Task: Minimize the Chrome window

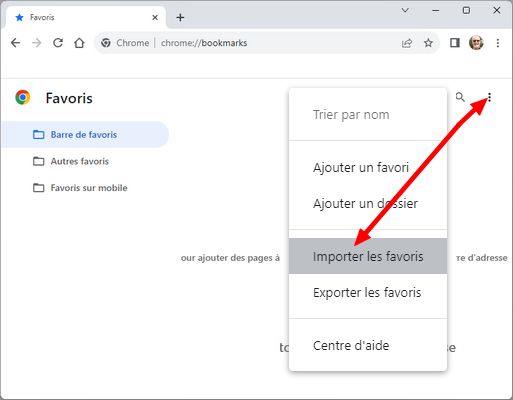Action: tap(436, 11)
